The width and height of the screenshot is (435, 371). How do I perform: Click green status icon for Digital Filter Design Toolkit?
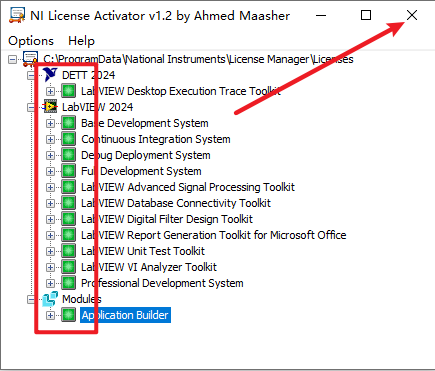(69, 219)
